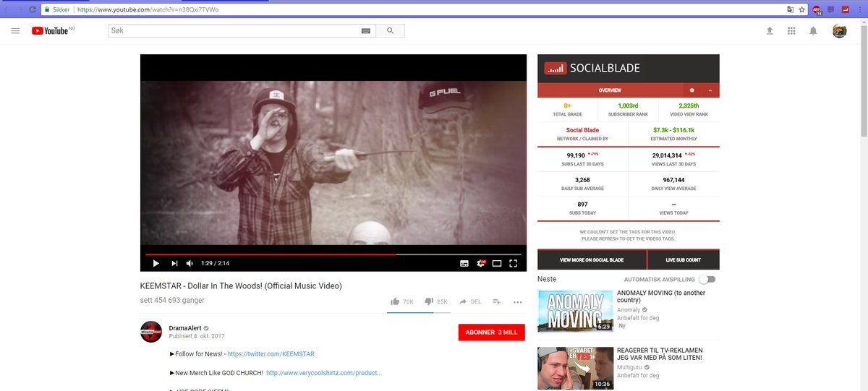This screenshot has height=391, width=868.
Task: Open the account avatar menu
Action: (840, 31)
